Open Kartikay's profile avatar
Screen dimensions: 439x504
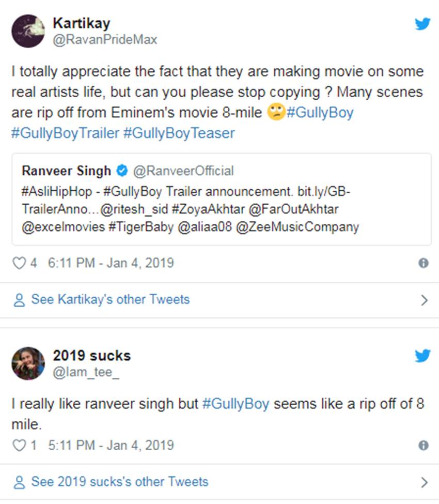point(28,31)
